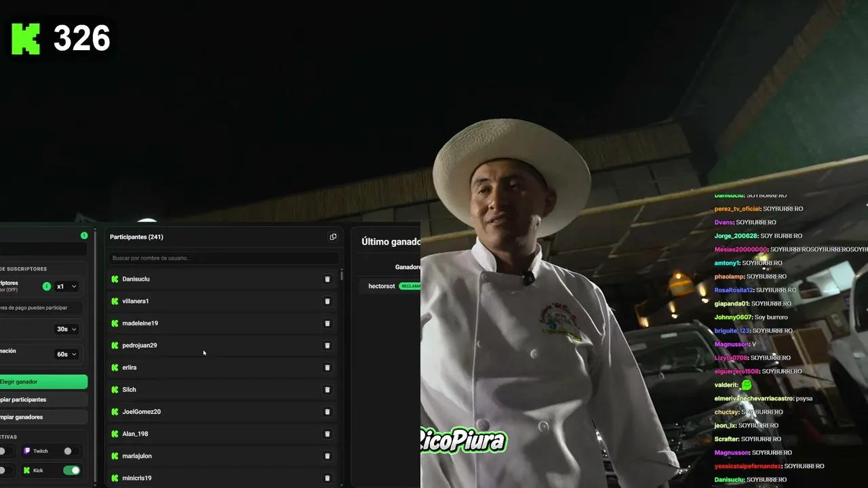Delete participant erlira with trash icon

pyautogui.click(x=328, y=367)
